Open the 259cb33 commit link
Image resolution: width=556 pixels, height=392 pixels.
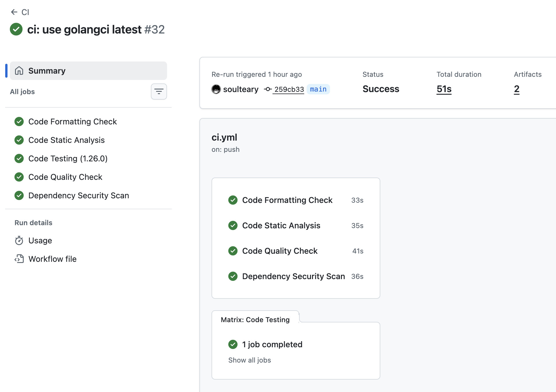(x=288, y=89)
